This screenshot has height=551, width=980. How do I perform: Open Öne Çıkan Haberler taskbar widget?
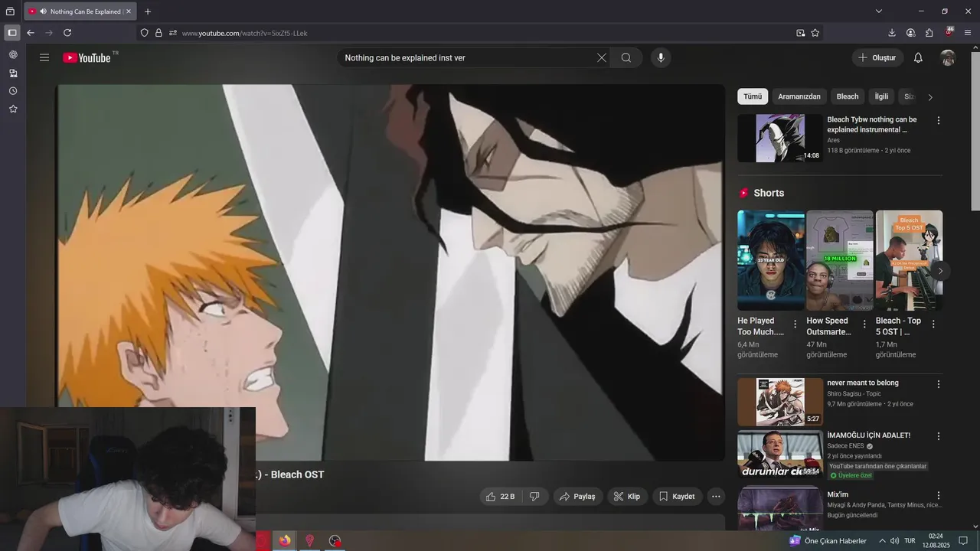[828, 541]
